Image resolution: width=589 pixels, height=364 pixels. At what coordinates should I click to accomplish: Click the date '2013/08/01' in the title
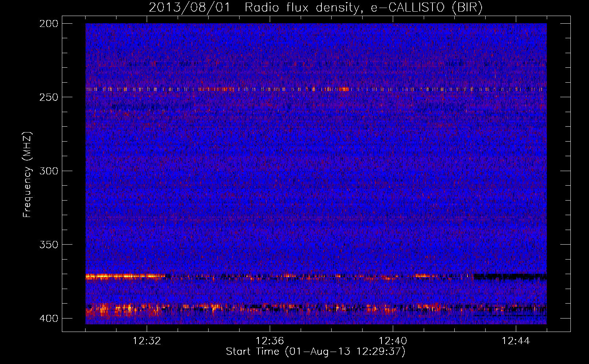[x=190, y=7]
